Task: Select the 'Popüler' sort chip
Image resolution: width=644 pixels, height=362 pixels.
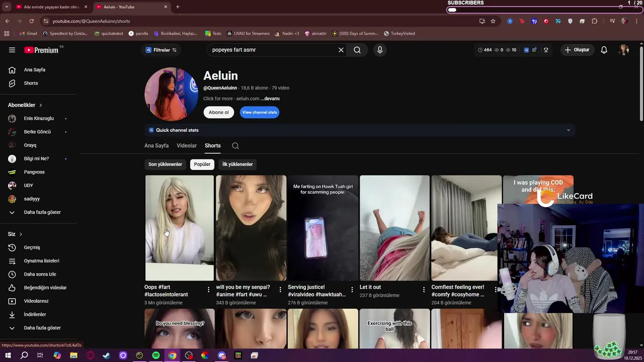Action: click(x=202, y=164)
